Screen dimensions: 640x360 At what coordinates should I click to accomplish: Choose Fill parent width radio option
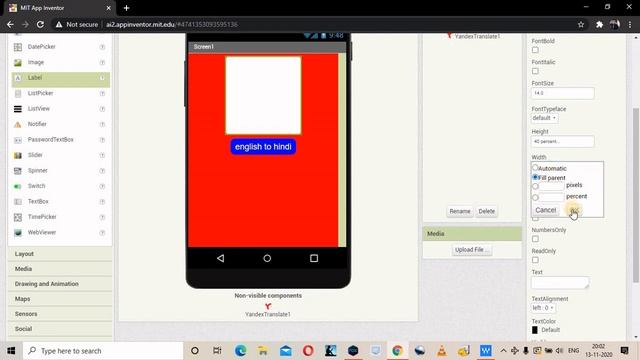point(535,177)
